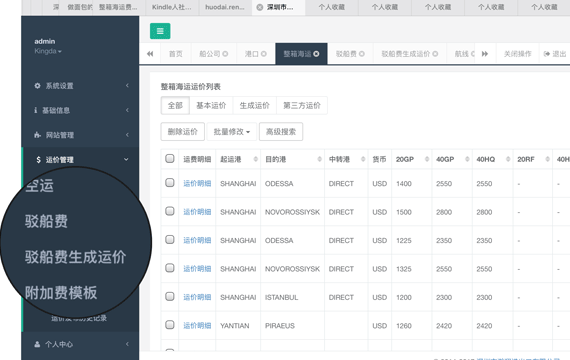This screenshot has height=360, width=570.
Task: Sort the table by 40HQ column arrows
Action: click(x=508, y=159)
